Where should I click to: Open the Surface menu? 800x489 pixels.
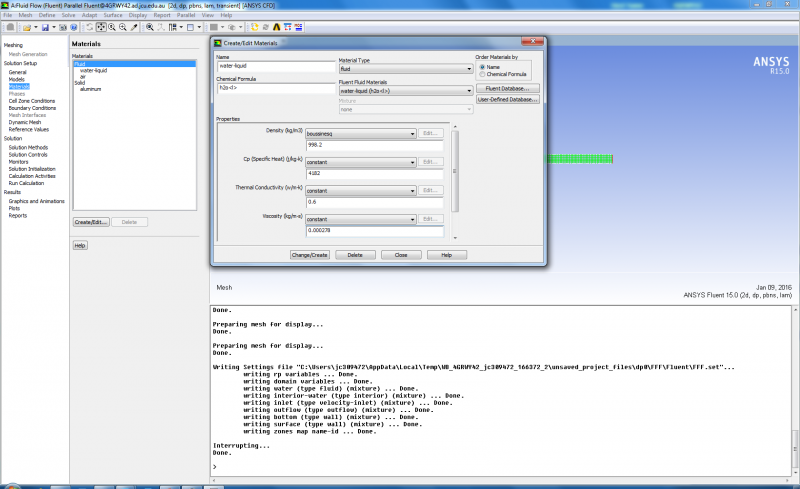click(113, 15)
